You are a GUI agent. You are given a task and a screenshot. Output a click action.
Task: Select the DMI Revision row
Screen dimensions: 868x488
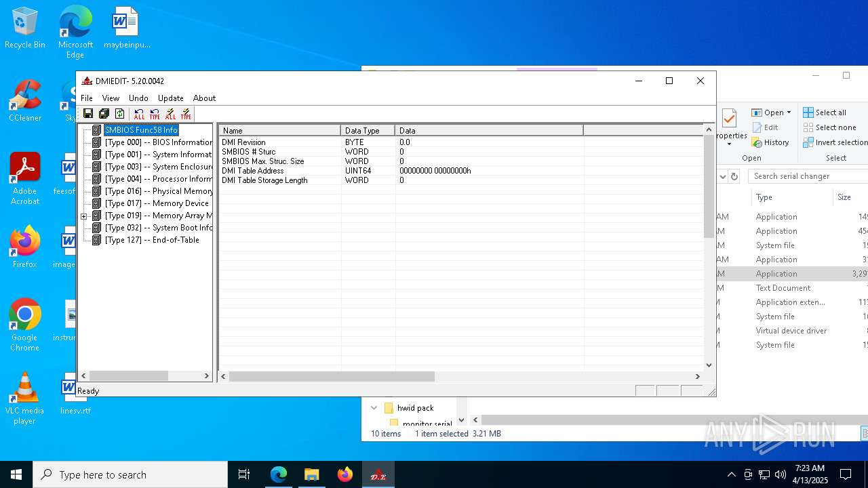click(x=461, y=142)
